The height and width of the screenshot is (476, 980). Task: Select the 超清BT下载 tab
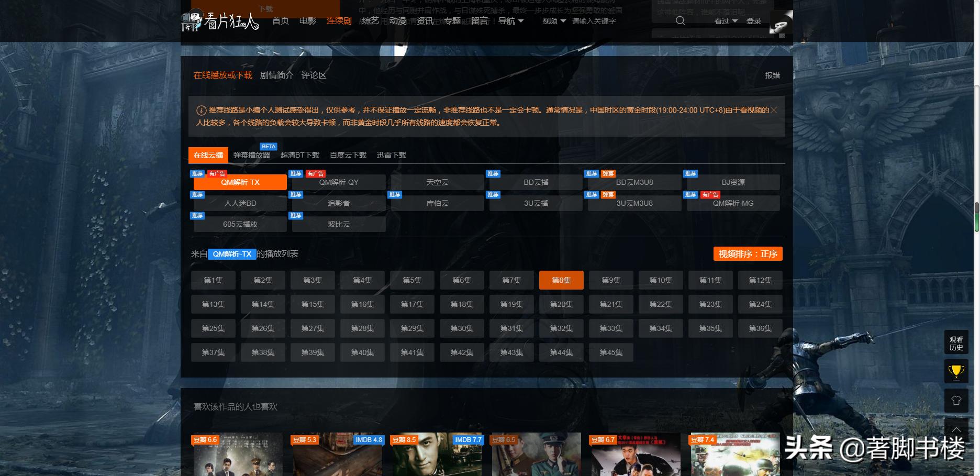pyautogui.click(x=300, y=155)
